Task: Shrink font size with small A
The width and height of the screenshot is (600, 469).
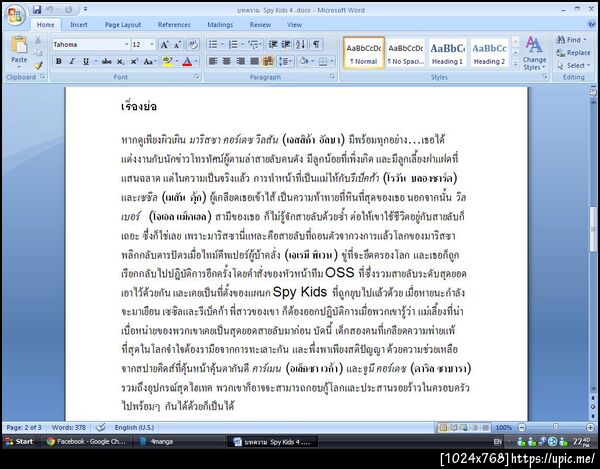Action: tap(177, 45)
